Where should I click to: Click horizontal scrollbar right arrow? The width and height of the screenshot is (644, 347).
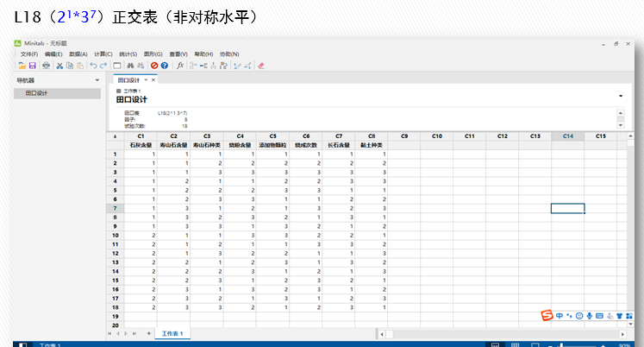coord(622,334)
